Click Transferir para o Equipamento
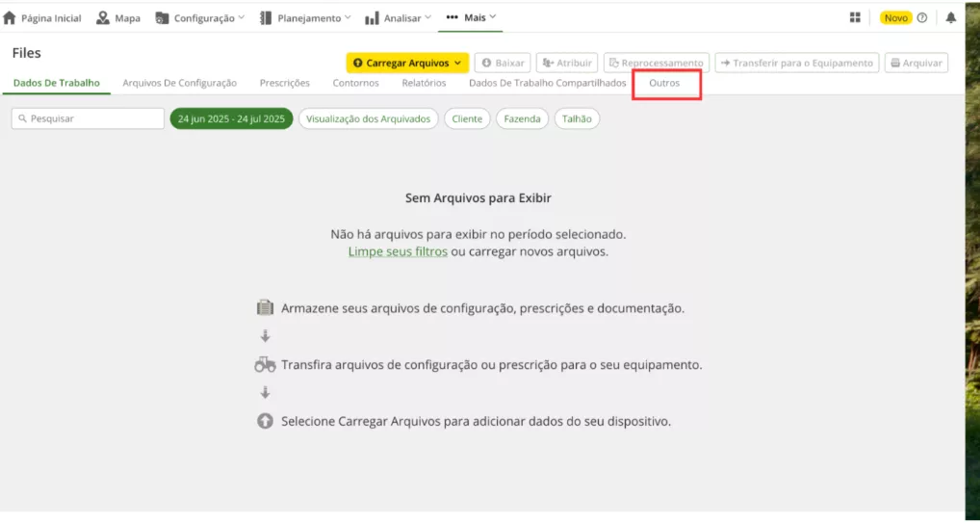 [x=796, y=63]
